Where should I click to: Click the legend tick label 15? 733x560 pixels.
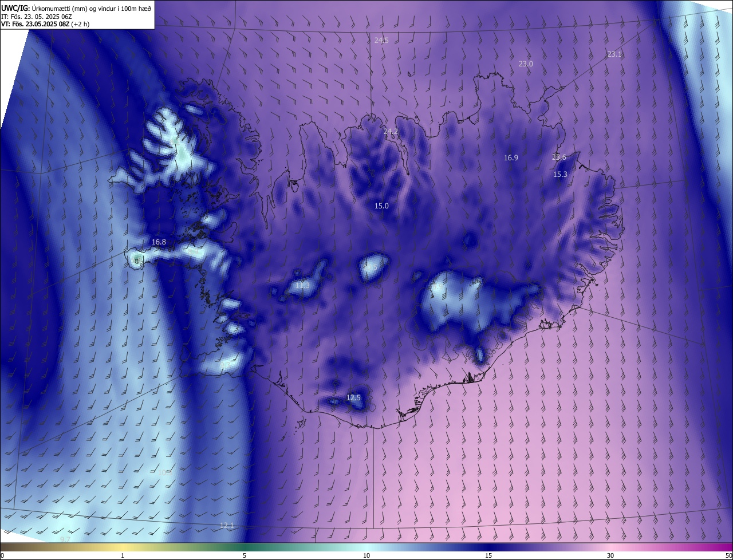[x=488, y=555]
